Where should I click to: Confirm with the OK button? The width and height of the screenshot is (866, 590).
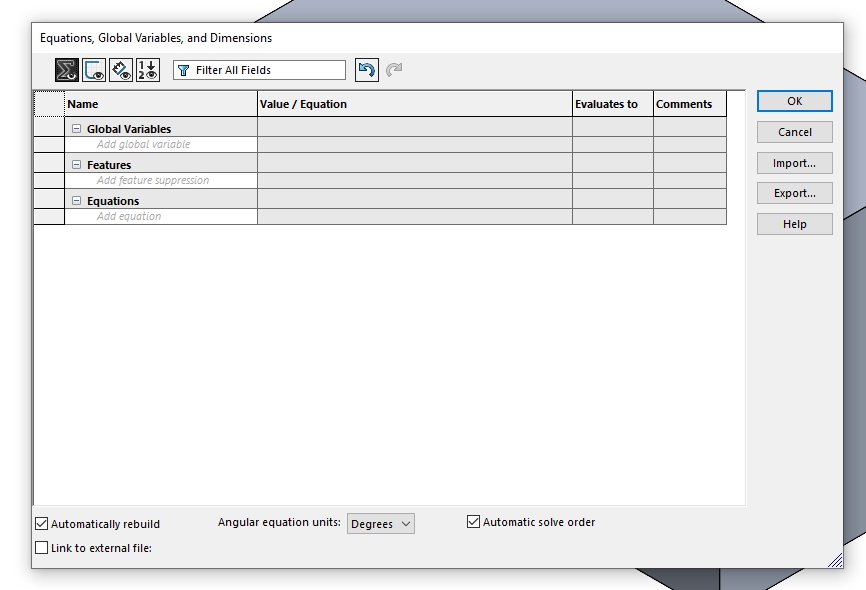[x=794, y=101]
